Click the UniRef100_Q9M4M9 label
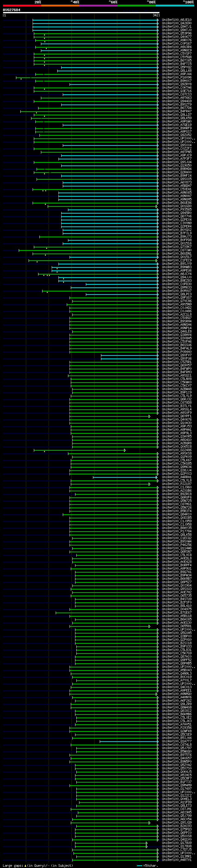Screen dimensions: 197x868 177,785
